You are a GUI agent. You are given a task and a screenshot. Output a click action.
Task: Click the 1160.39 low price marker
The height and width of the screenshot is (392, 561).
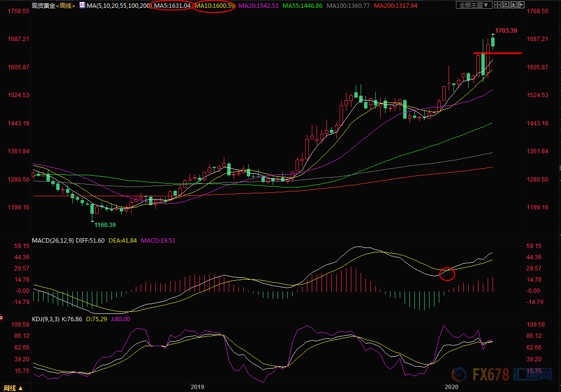tap(105, 225)
